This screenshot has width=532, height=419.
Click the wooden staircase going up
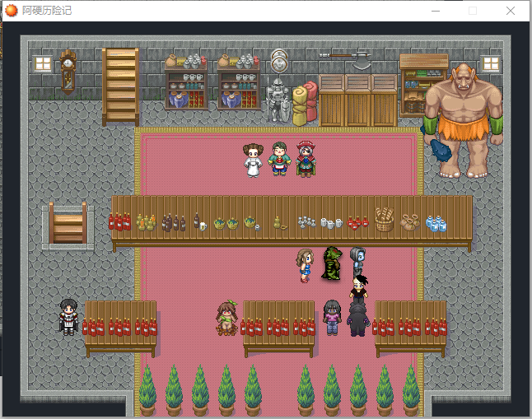point(120,86)
